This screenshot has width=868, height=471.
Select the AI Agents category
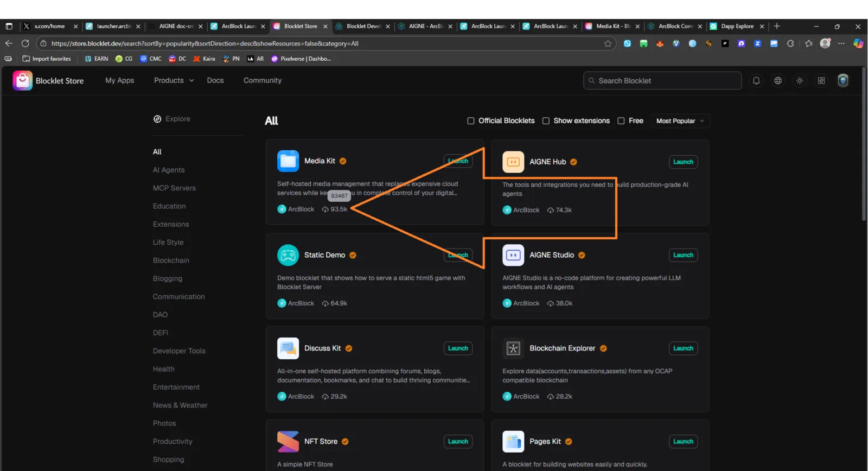pyautogui.click(x=169, y=170)
